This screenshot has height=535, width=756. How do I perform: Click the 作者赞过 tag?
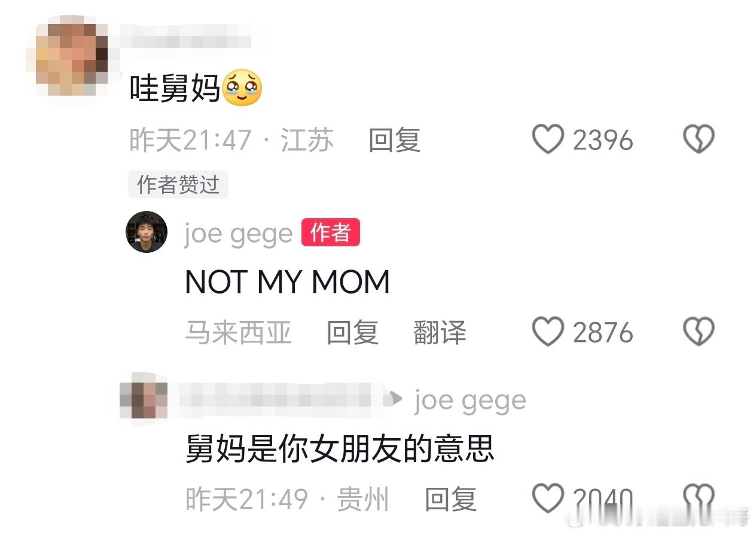[178, 185]
